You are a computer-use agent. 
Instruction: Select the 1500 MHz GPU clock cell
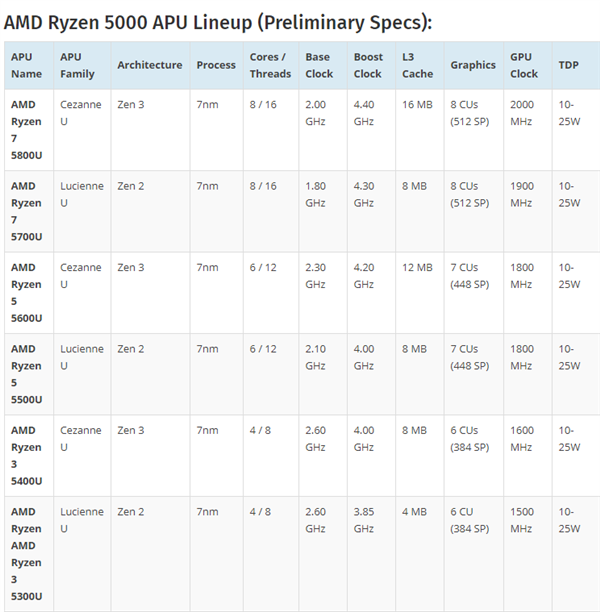pos(528,554)
